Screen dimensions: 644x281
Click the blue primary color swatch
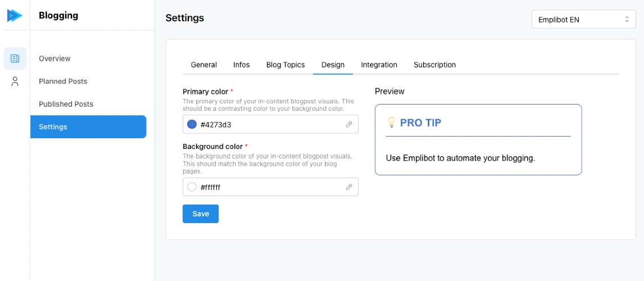pyautogui.click(x=192, y=124)
